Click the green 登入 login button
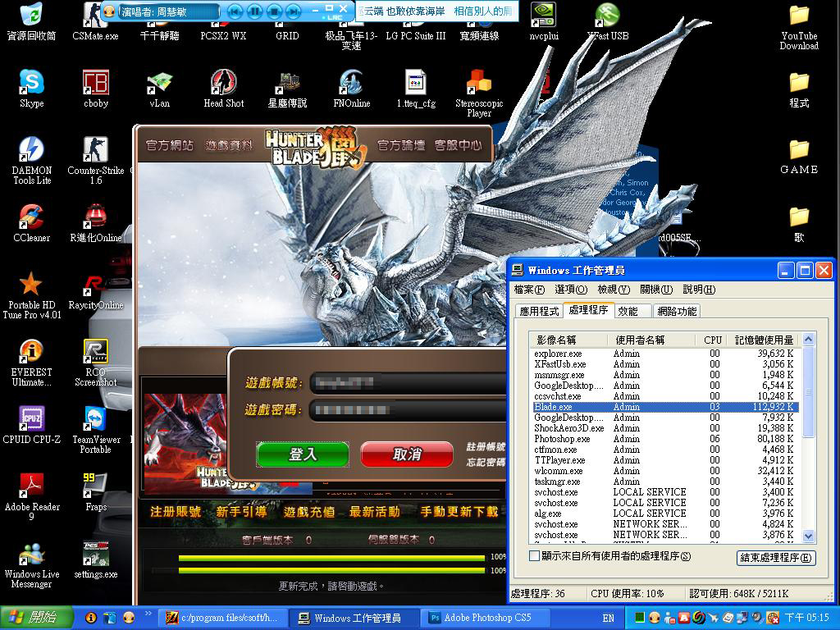840x630 pixels. tap(303, 454)
